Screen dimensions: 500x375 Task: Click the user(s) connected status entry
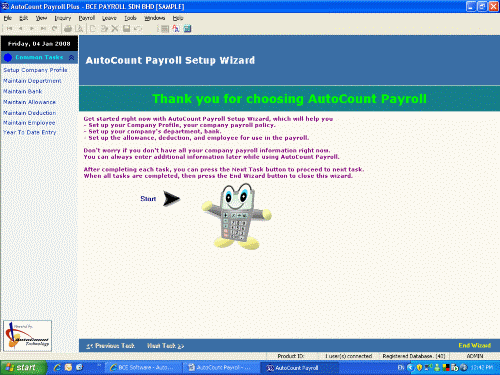(x=349, y=356)
